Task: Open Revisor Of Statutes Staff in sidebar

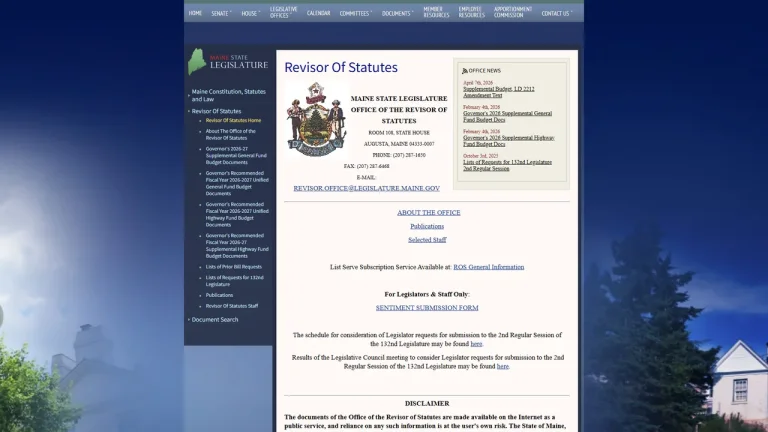Action: pos(232,306)
